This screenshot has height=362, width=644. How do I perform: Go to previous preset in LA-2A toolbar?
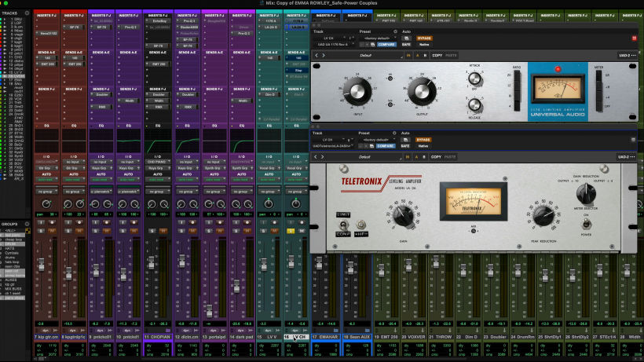coord(316,157)
